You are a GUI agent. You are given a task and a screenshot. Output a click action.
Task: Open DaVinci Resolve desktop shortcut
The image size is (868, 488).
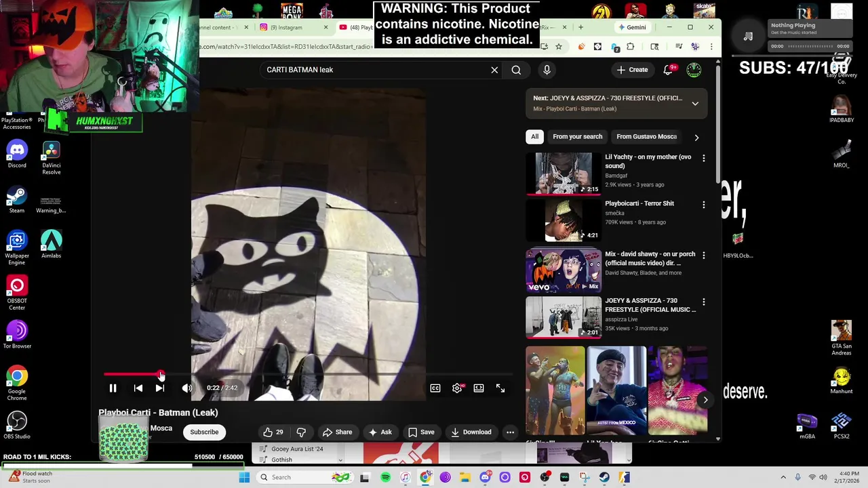click(x=51, y=157)
